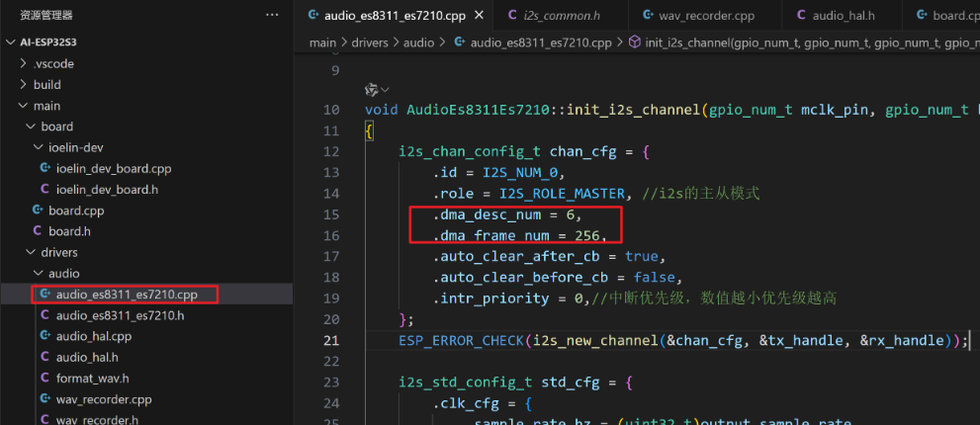
Task: Click 'i2s_new_channel' function call
Action: coord(595,340)
